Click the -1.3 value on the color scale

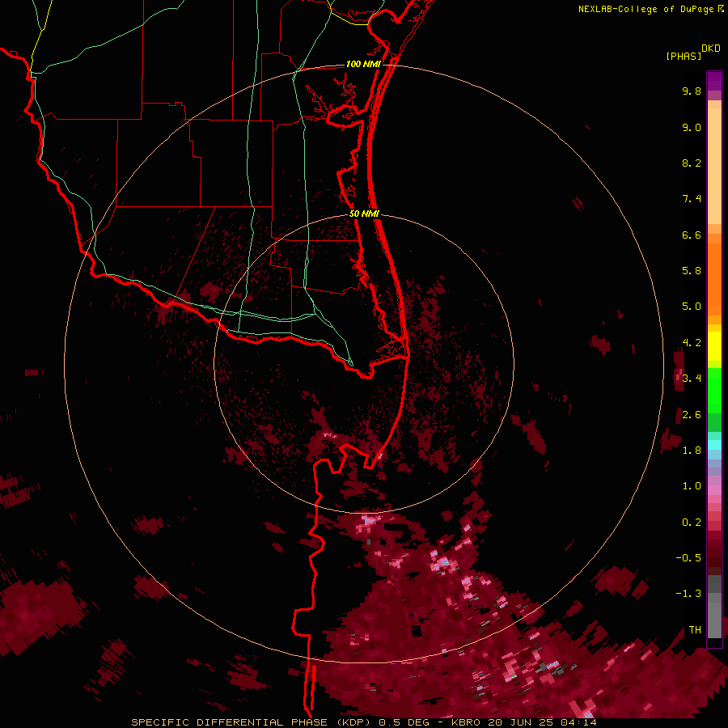pyautogui.click(x=688, y=594)
